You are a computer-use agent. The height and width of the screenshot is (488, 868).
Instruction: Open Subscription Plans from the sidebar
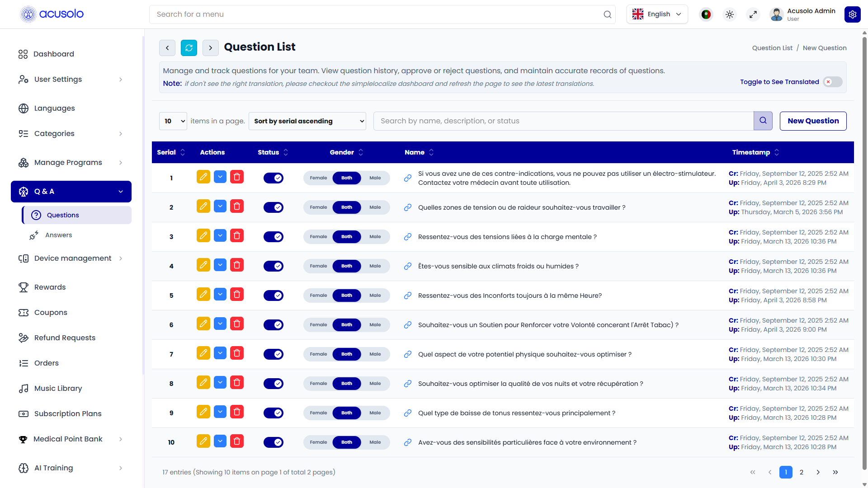[x=71, y=414]
